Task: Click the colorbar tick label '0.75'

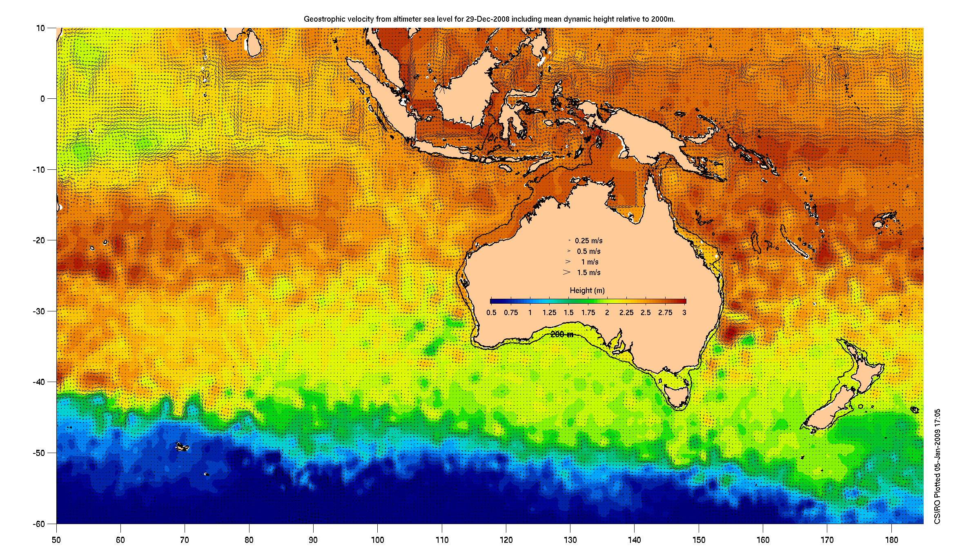Action: point(510,313)
